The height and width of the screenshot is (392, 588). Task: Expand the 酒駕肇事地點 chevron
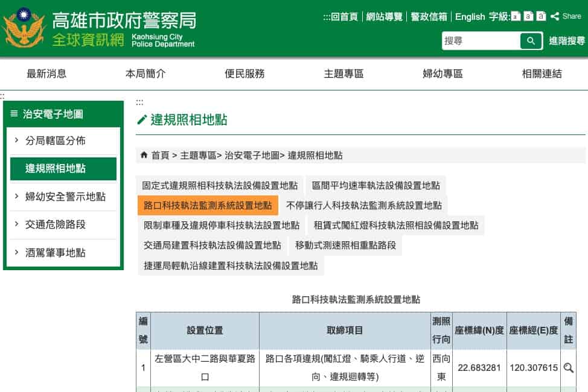coord(16,252)
